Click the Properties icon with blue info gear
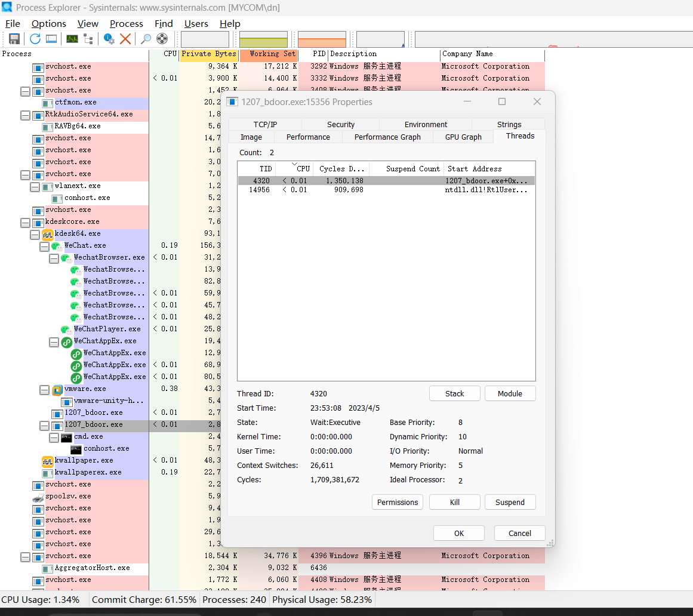 coord(109,39)
